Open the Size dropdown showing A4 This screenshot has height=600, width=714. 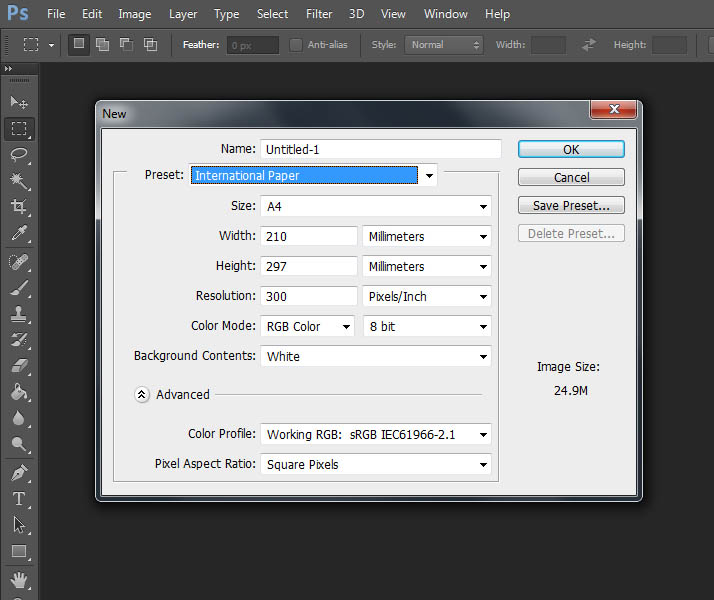(376, 206)
